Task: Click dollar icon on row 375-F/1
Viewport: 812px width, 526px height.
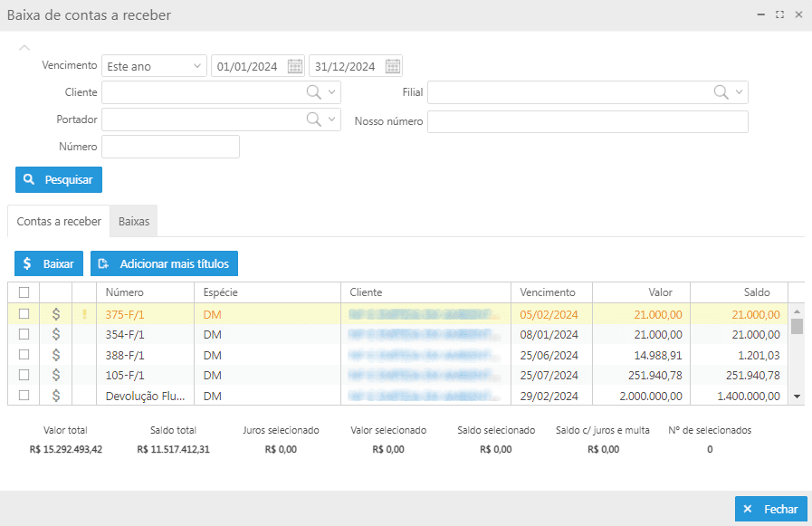Action: [55, 314]
